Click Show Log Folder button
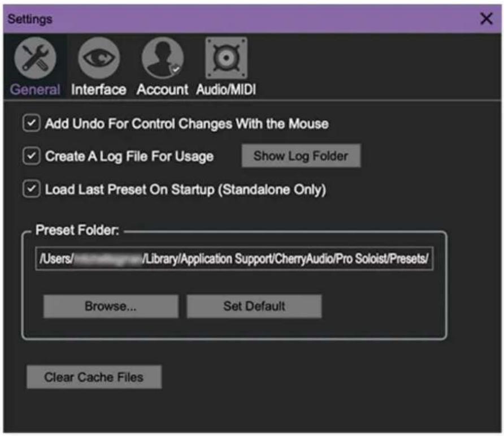The image size is (504, 436). tap(301, 156)
